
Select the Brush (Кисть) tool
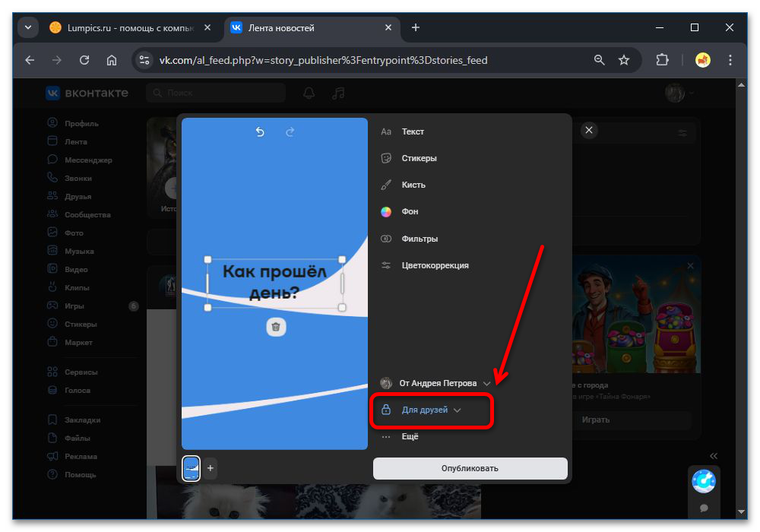click(x=413, y=185)
